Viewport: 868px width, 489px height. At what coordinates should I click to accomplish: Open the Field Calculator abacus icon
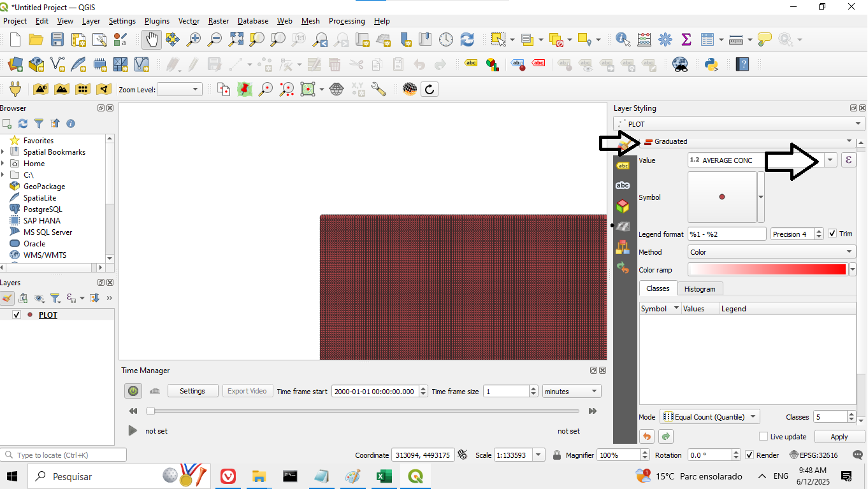click(x=644, y=39)
